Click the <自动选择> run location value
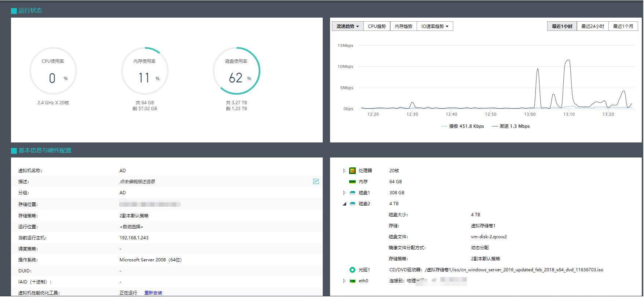644x297 pixels. pos(131,227)
